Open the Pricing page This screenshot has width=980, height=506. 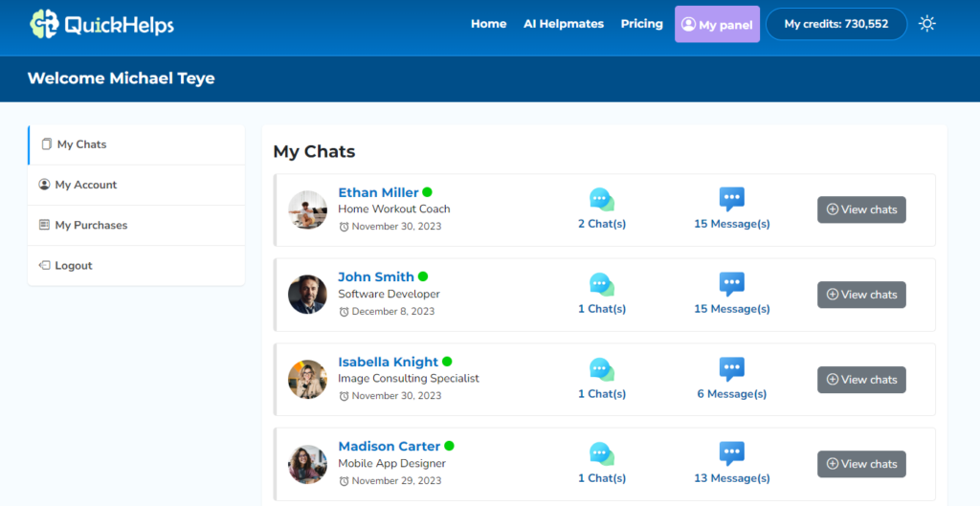(642, 24)
